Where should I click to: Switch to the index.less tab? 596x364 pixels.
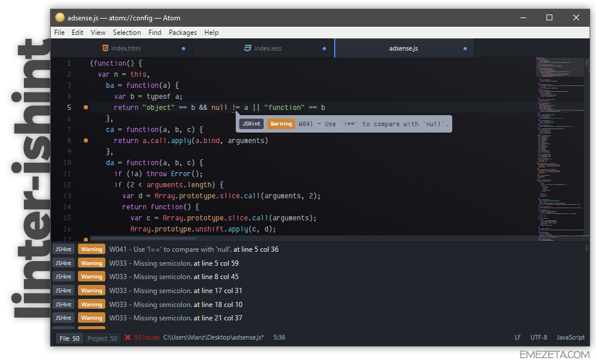264,48
